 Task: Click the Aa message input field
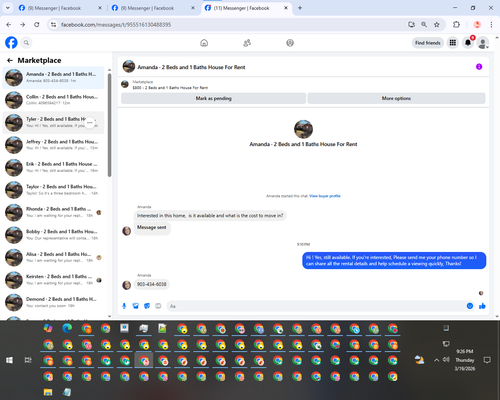point(317,306)
